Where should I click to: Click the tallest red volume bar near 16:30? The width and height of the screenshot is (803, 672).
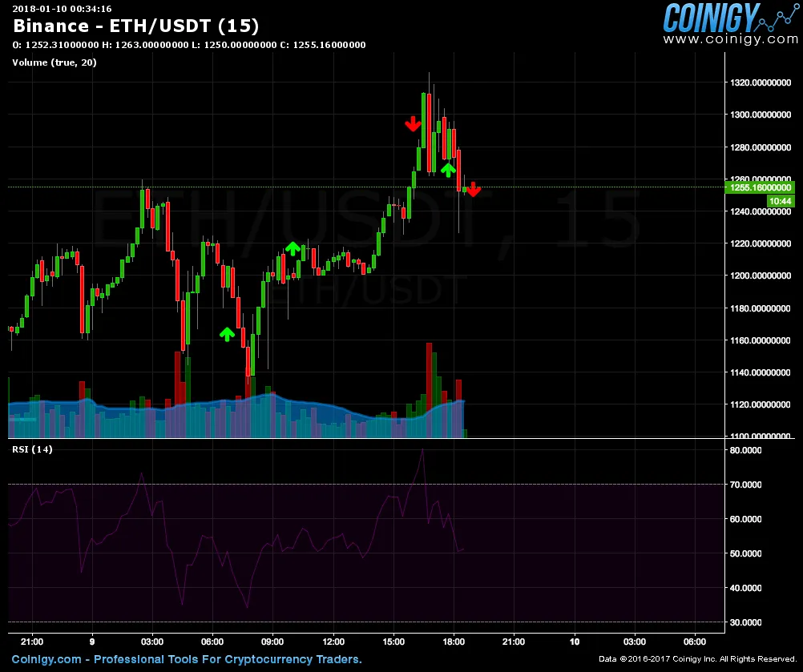[430, 390]
